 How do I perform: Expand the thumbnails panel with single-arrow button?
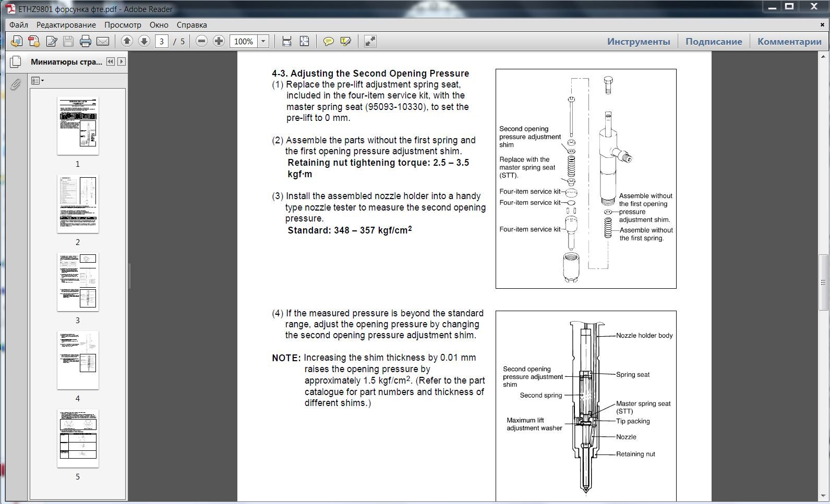coord(121,62)
